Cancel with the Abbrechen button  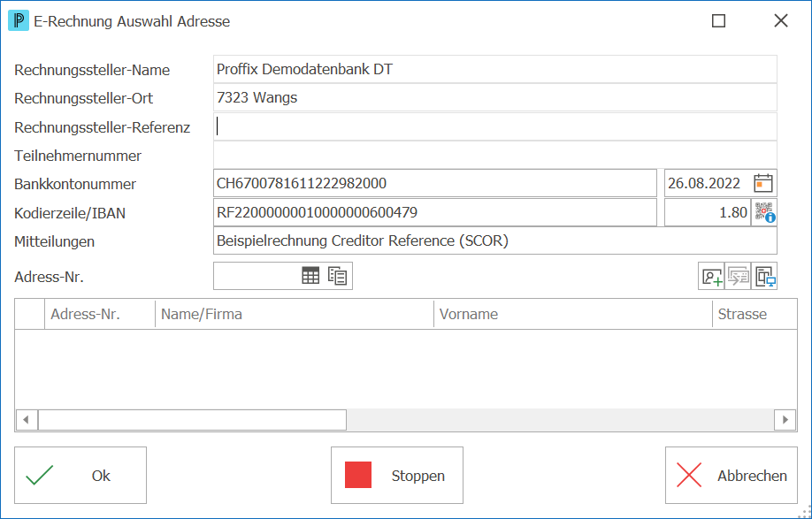coord(732,476)
